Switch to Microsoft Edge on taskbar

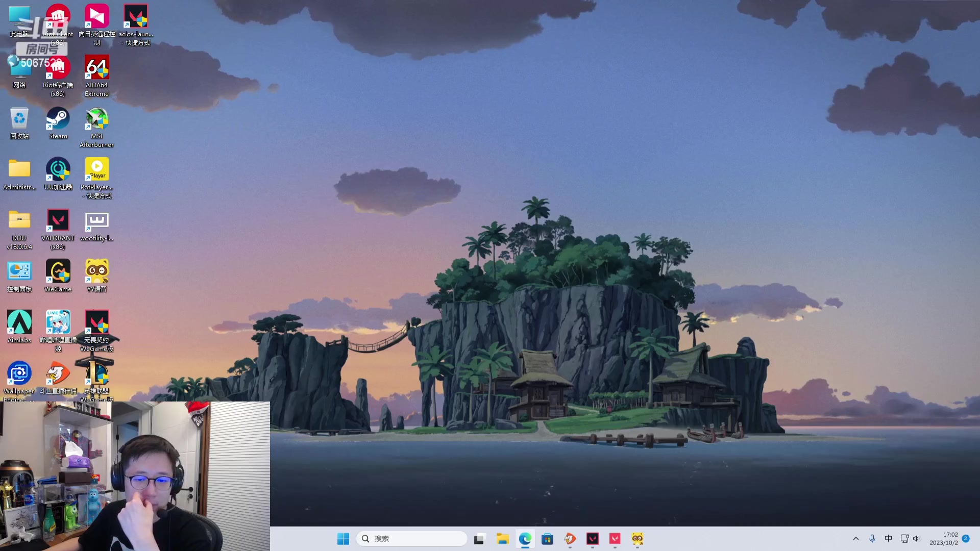point(525,539)
